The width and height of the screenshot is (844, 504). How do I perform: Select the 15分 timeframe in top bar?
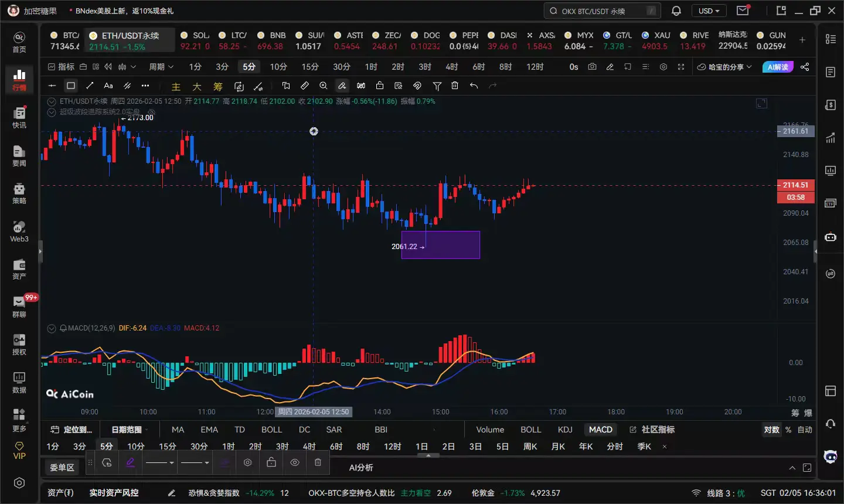[x=310, y=67]
